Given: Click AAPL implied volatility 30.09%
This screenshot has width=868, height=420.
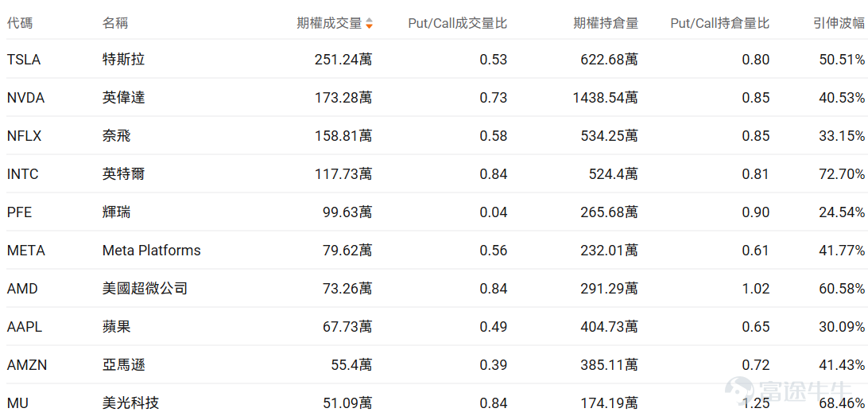Looking at the screenshot, I should [x=842, y=327].
